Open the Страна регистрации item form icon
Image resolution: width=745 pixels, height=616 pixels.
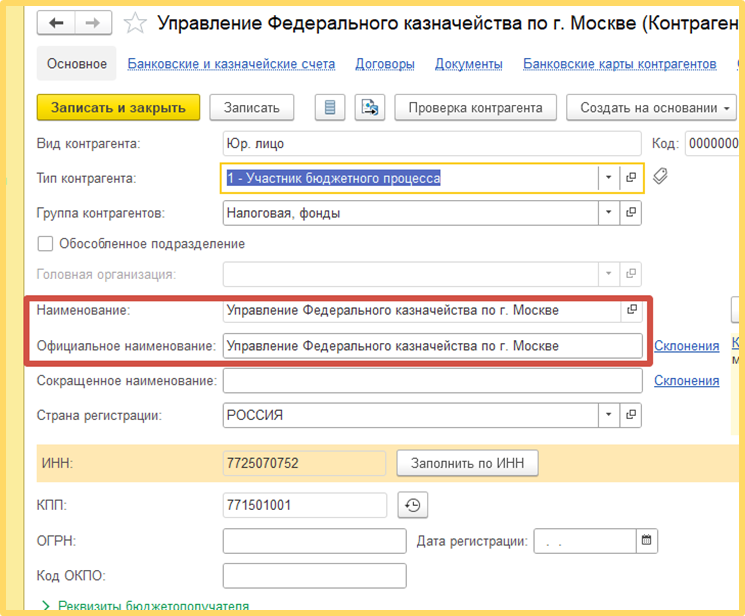(631, 415)
